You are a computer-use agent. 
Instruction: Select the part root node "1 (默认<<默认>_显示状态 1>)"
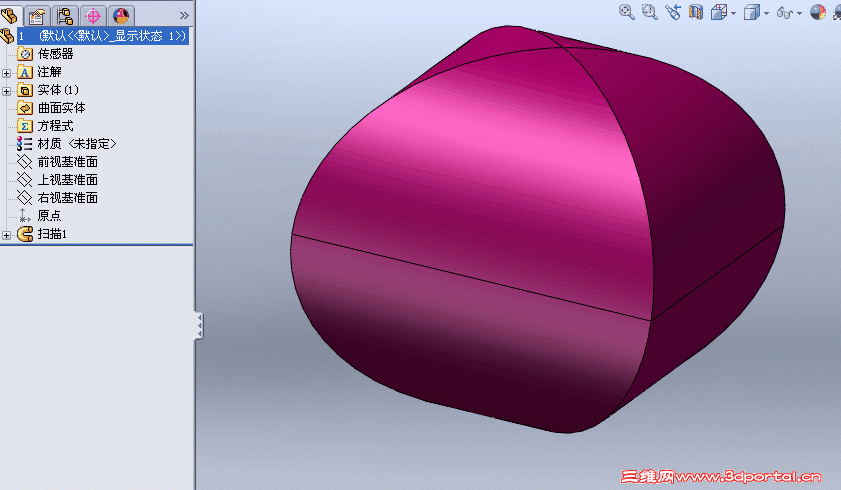pyautogui.click(x=102, y=36)
